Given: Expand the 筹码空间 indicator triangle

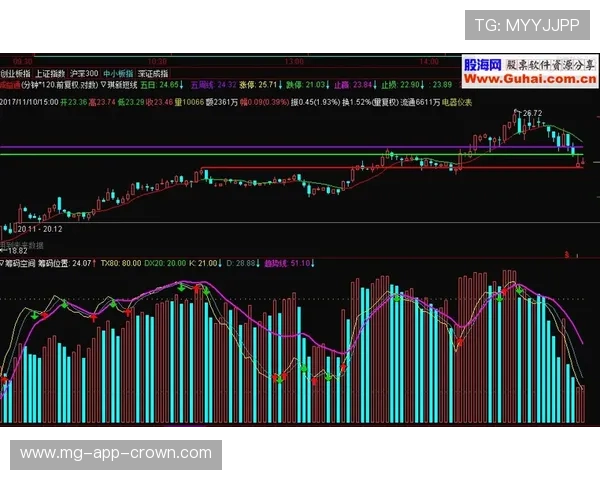Looking at the screenshot, I should pos(4,263).
